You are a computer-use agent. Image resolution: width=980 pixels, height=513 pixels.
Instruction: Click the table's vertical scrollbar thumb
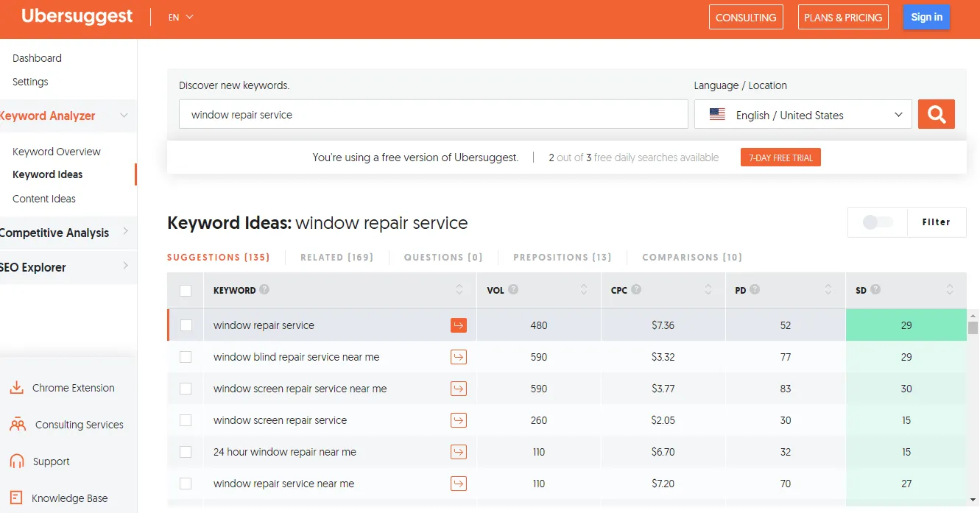973,328
